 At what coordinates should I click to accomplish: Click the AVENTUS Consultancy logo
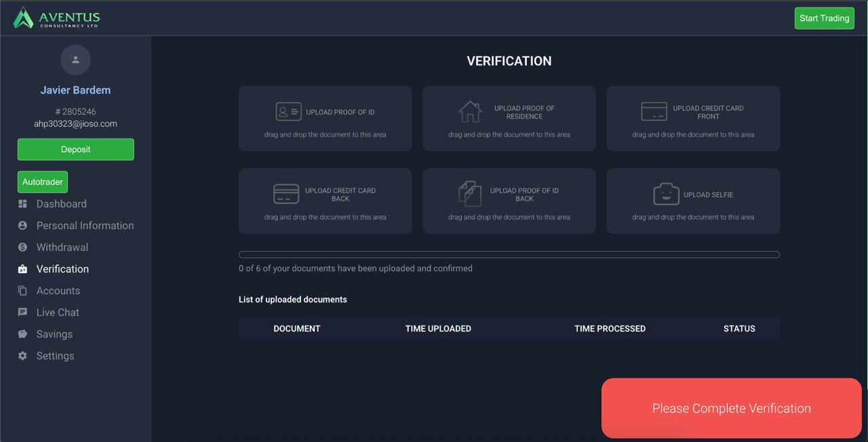click(x=56, y=18)
